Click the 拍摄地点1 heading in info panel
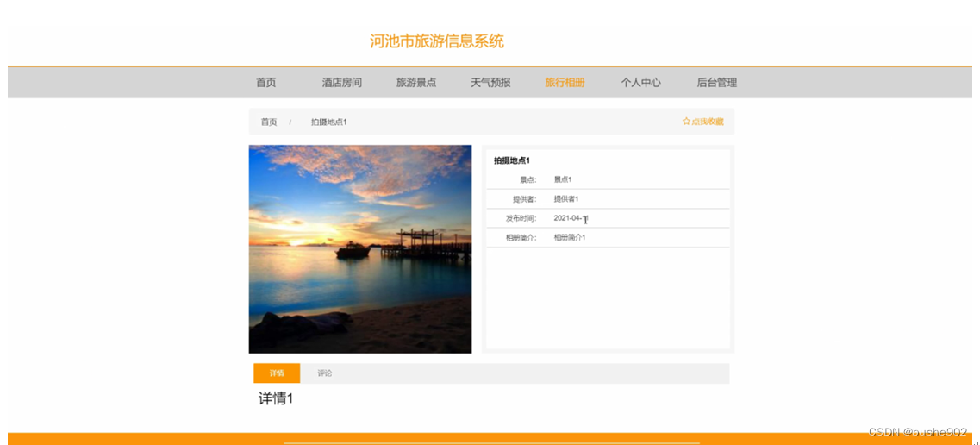Image resolution: width=980 pixels, height=445 pixels. (x=512, y=160)
